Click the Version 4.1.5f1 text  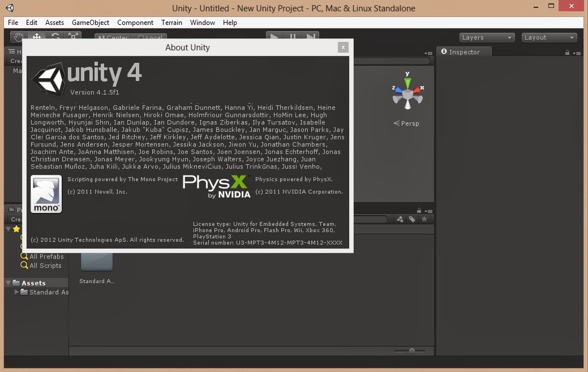click(95, 92)
